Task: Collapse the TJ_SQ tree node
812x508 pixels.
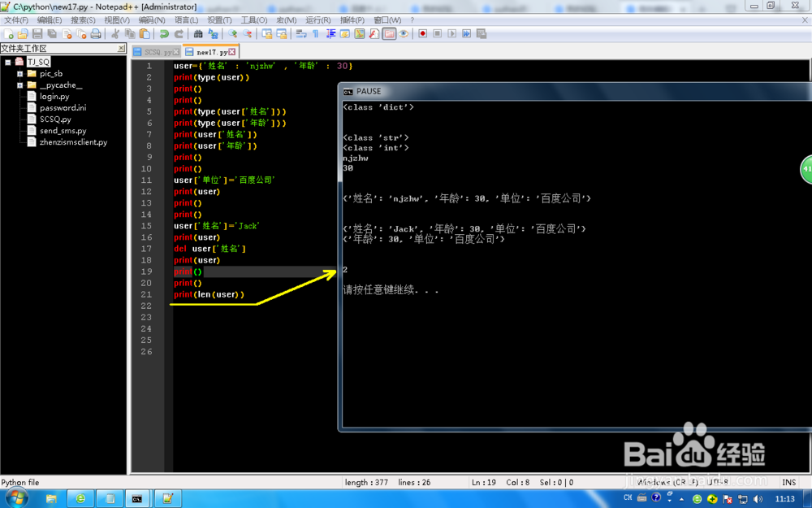Action: click(x=7, y=62)
